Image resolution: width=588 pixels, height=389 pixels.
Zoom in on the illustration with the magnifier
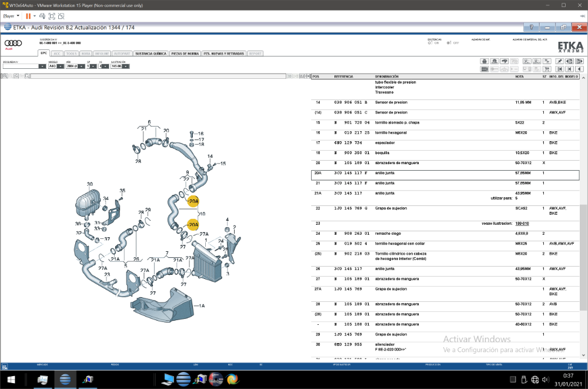tap(5, 77)
